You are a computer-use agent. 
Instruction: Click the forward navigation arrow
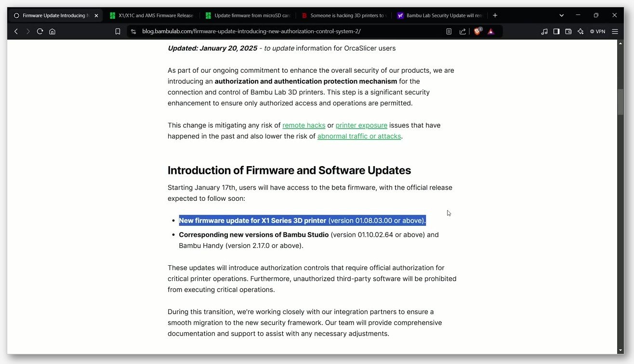pyautogui.click(x=28, y=31)
